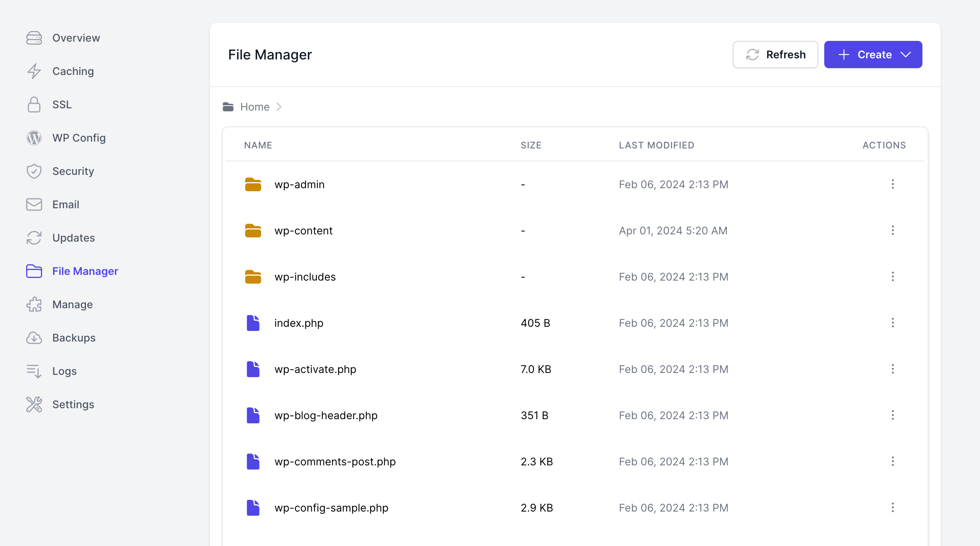Image resolution: width=980 pixels, height=546 pixels.
Task: Open actions menu for index.php
Action: click(x=892, y=323)
